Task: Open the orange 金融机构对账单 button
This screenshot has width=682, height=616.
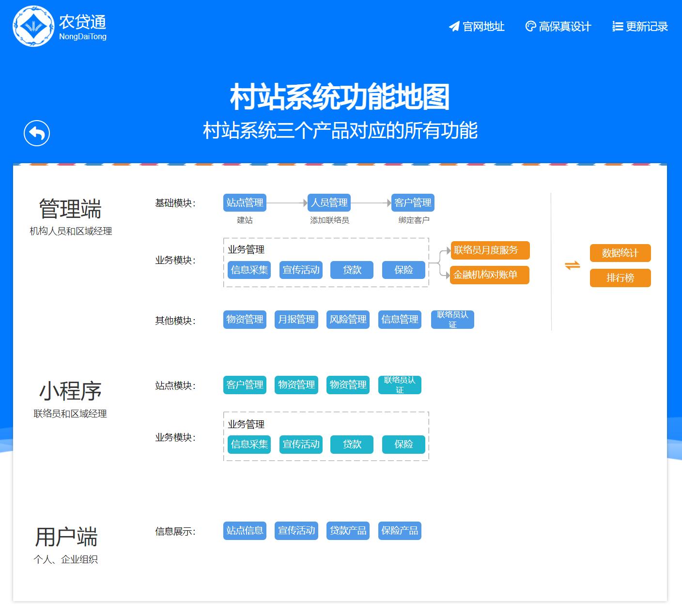Action: tap(489, 275)
